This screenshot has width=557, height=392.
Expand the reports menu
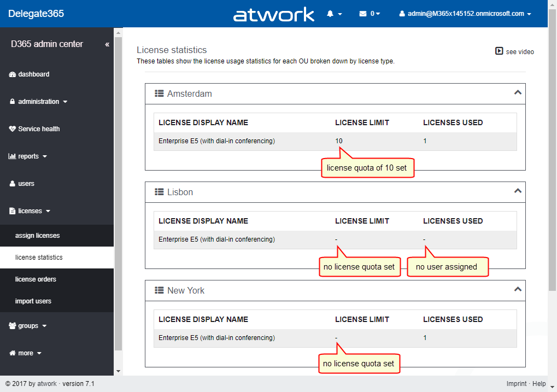tap(28, 156)
